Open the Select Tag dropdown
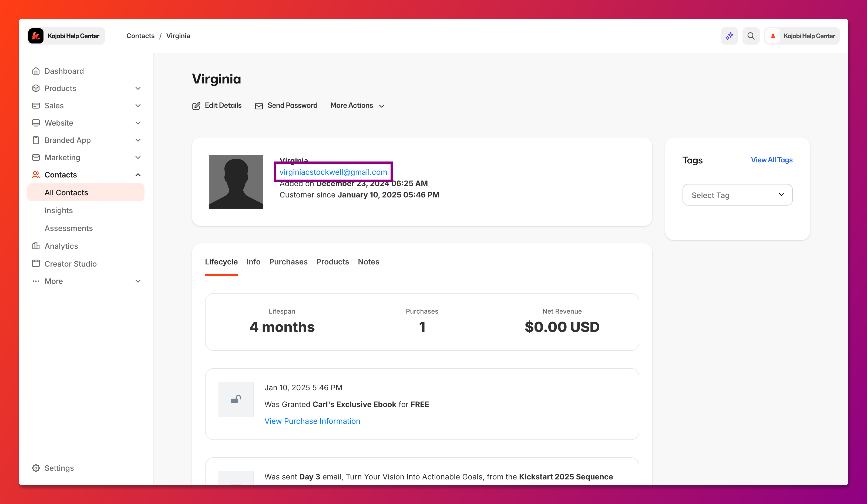Image resolution: width=867 pixels, height=504 pixels. pos(737,195)
